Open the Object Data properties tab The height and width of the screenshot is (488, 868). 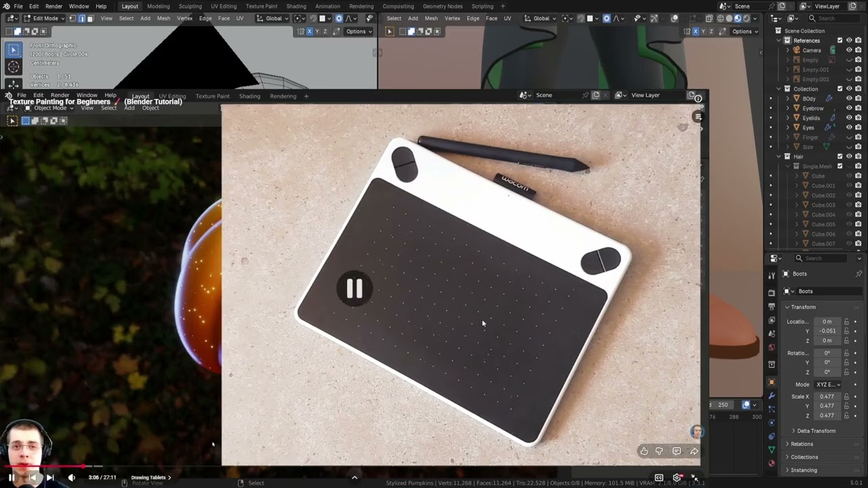(x=771, y=449)
